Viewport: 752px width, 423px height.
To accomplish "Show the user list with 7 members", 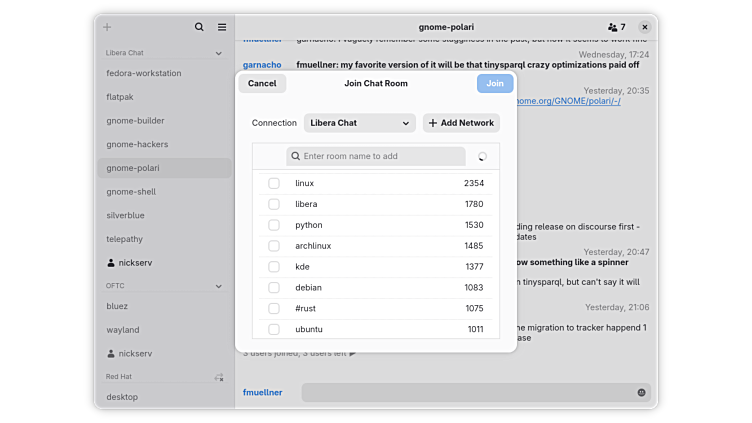I will [616, 27].
